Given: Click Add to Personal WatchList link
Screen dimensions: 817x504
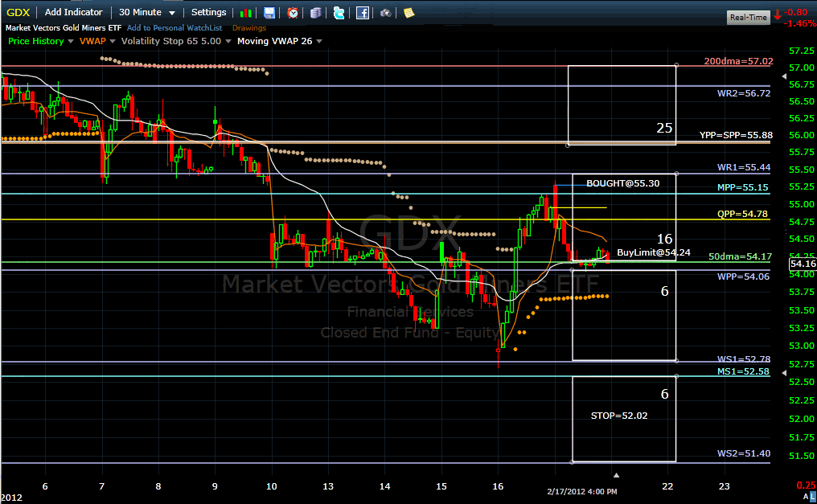Looking at the screenshot, I should click(x=174, y=28).
